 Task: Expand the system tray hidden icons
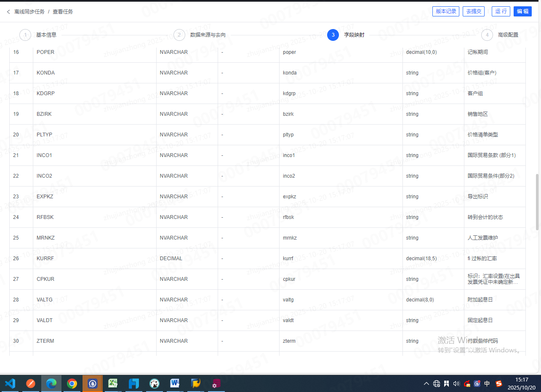(x=426, y=384)
